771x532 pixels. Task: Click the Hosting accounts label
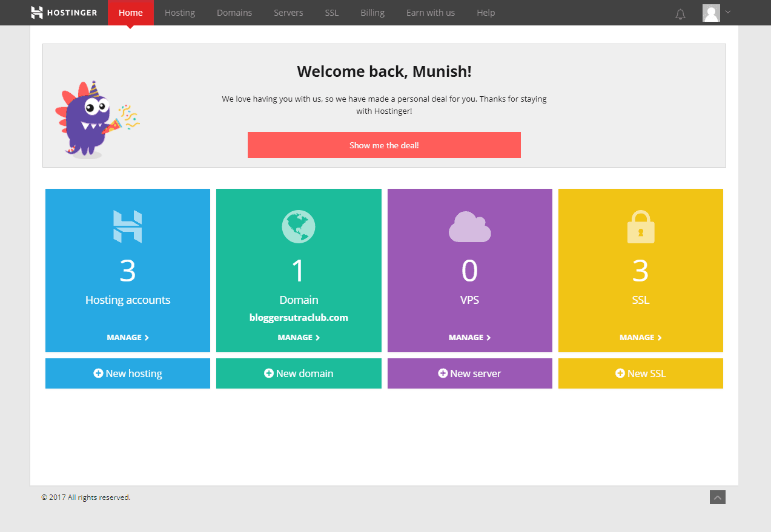[x=128, y=300]
